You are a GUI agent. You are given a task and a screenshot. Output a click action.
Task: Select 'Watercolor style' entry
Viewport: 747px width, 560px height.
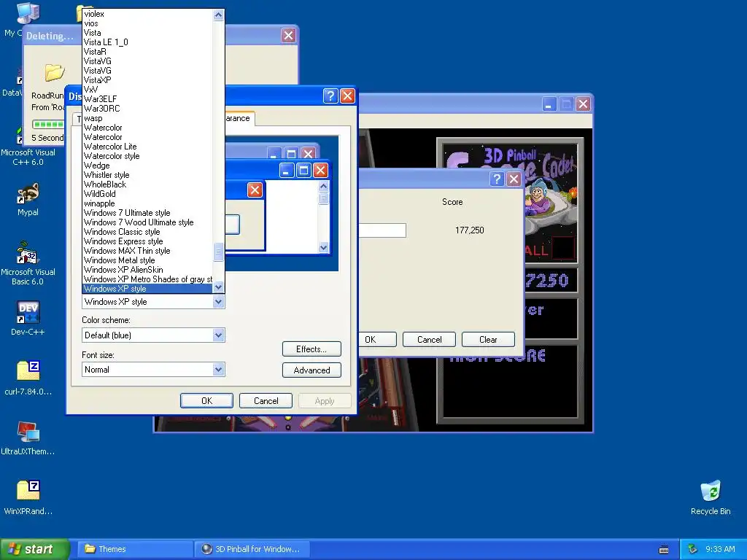tap(147, 156)
